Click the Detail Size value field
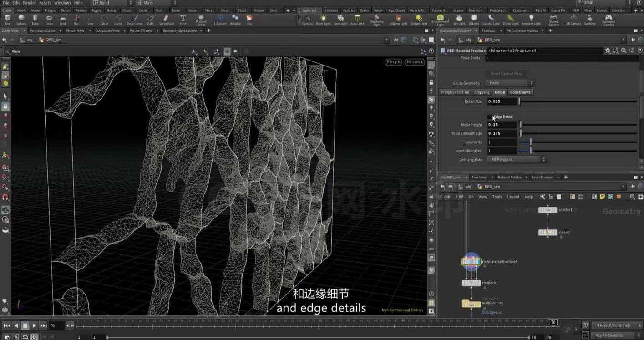The image size is (644, 340). 502,101
